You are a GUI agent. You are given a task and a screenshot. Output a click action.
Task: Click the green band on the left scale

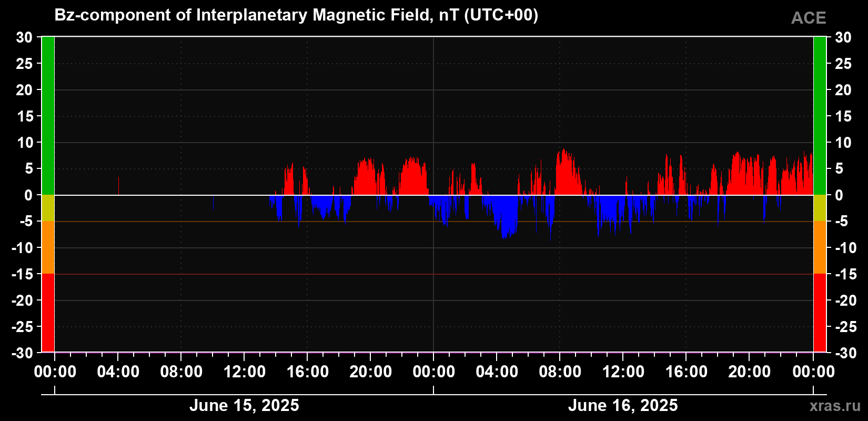click(48, 116)
